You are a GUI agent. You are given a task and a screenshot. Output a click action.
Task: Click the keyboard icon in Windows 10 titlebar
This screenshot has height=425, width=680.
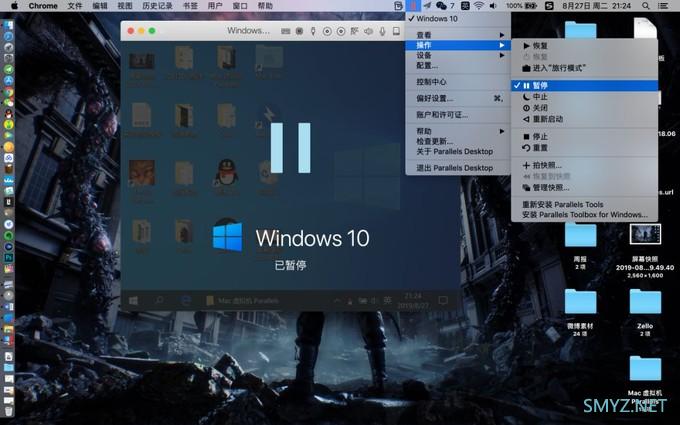point(285,31)
